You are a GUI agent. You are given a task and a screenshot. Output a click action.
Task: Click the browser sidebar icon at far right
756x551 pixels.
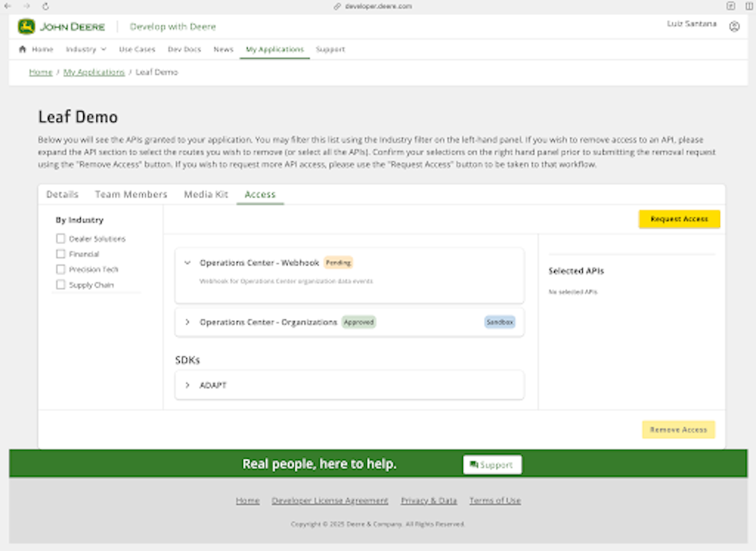tap(748, 6)
